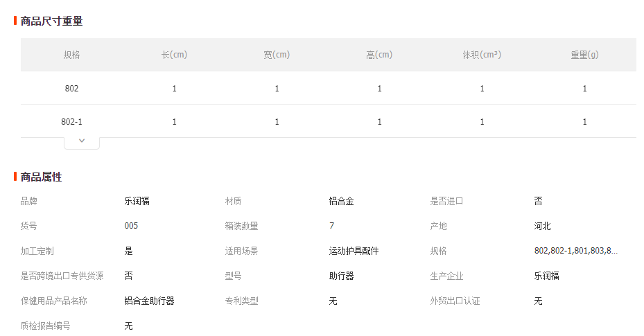Click the 商品尺寸重量 section heading
The image size is (644, 336).
[x=52, y=21]
